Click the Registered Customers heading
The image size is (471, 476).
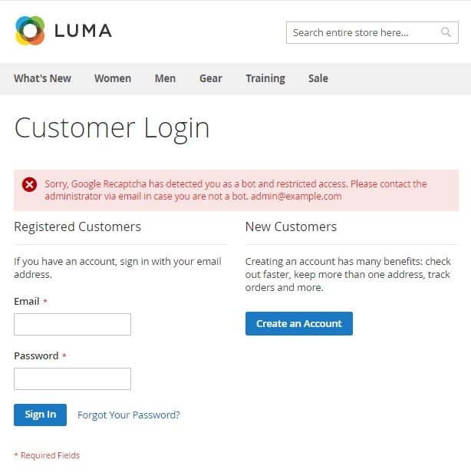click(x=77, y=226)
